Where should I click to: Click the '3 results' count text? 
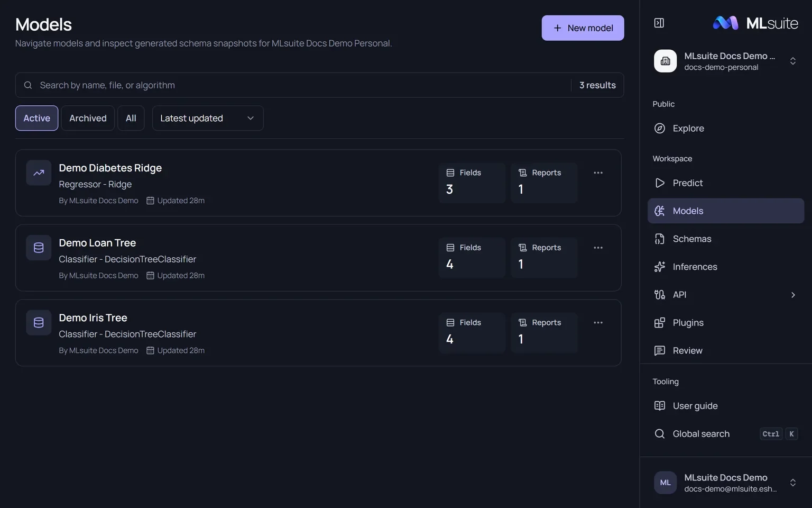[x=597, y=85]
